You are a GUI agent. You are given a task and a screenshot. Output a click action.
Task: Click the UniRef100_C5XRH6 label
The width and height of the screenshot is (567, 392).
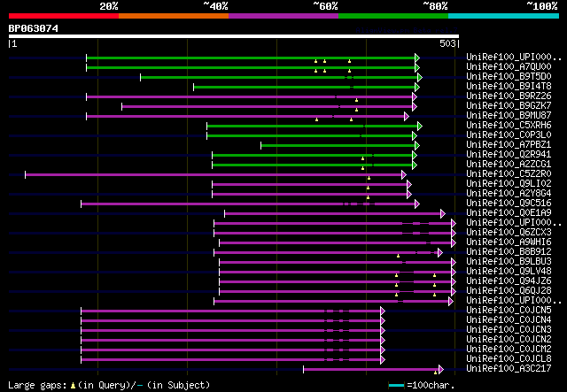point(509,125)
